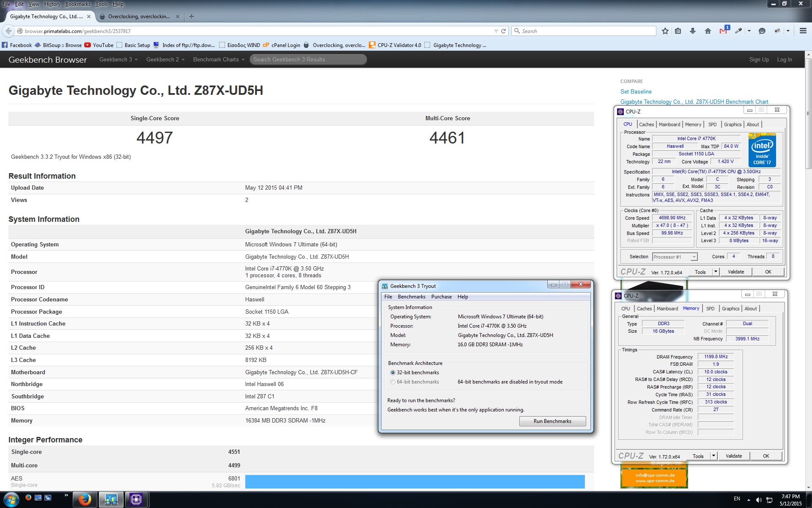Focus the Search Geekbench 3 Results field

[x=308, y=60]
